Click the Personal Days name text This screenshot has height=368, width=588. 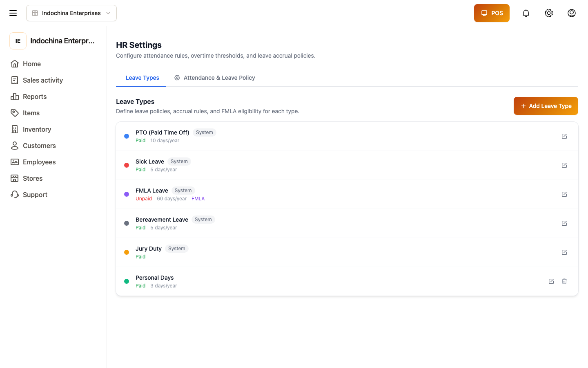pos(155,278)
